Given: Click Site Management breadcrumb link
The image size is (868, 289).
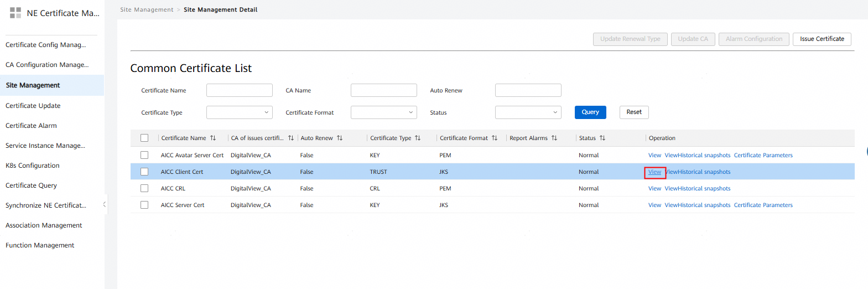Looking at the screenshot, I should tap(147, 9).
